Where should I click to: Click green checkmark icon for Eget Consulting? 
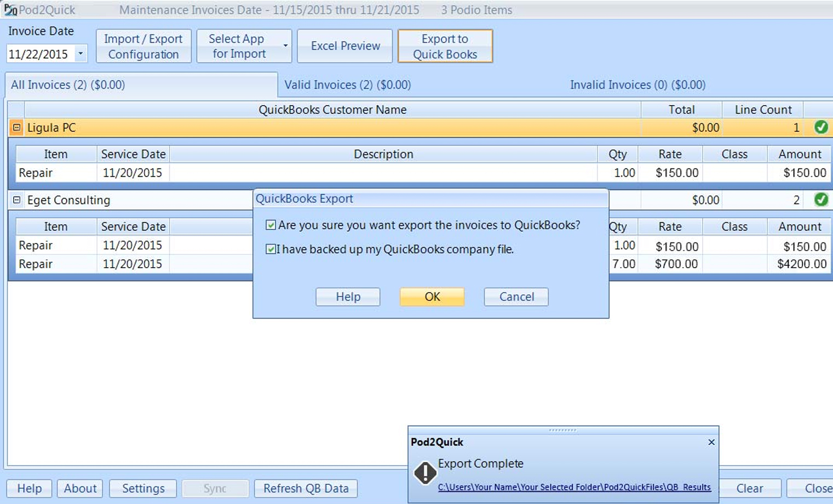(820, 200)
